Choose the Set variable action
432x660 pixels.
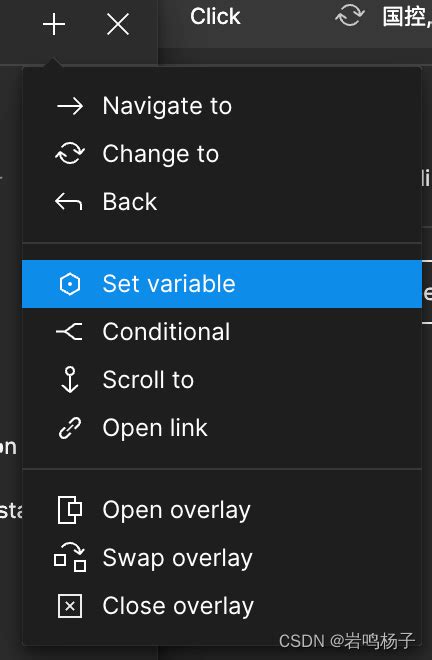(222, 284)
